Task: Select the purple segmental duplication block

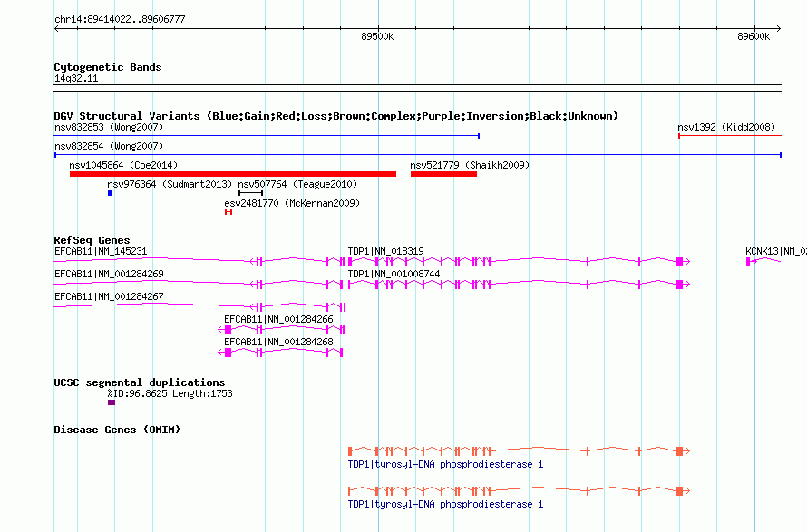Action: [x=112, y=402]
